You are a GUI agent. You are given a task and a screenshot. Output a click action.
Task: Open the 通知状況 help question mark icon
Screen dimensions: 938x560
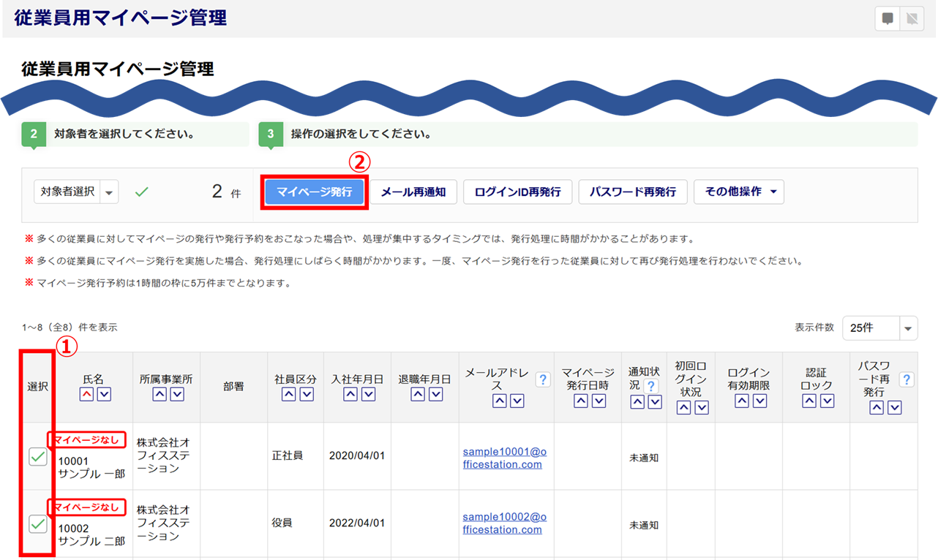[x=650, y=385]
